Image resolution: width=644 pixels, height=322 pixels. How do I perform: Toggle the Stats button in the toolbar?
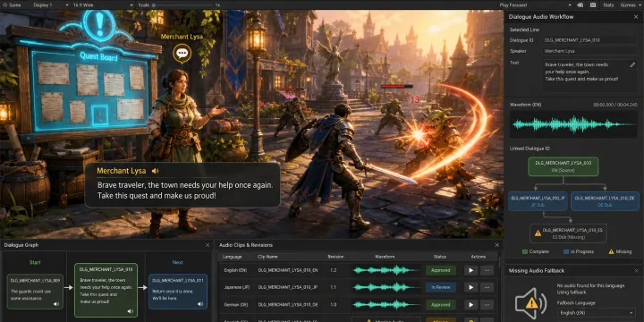click(608, 5)
